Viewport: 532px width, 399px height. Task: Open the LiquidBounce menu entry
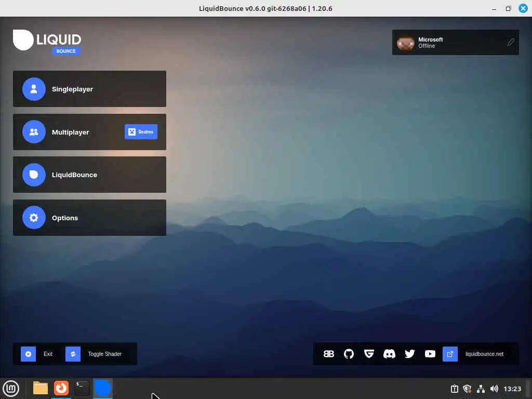(x=89, y=175)
